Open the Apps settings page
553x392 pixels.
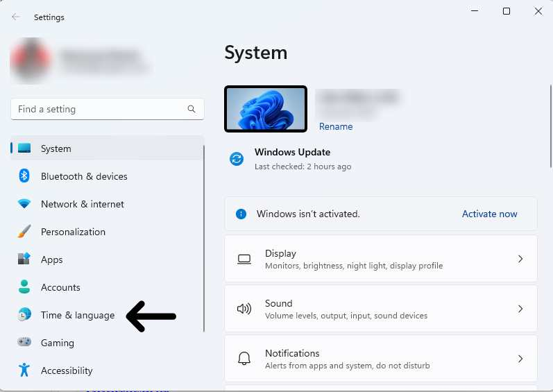[x=108, y=259]
